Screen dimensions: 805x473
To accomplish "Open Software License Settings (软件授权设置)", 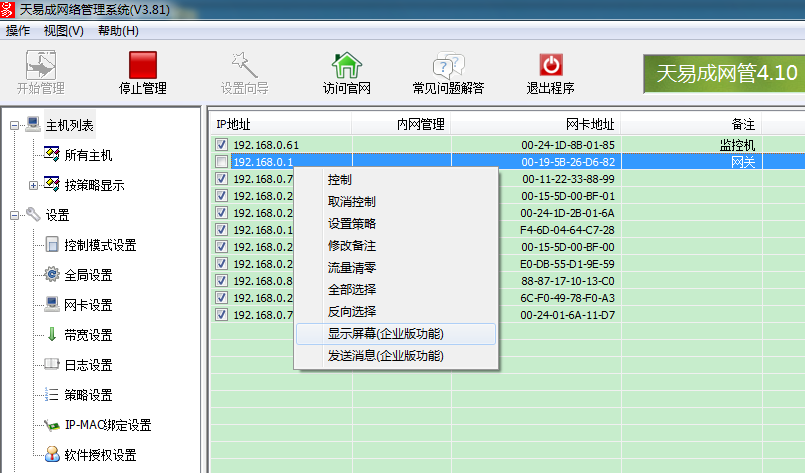I will coord(99,455).
